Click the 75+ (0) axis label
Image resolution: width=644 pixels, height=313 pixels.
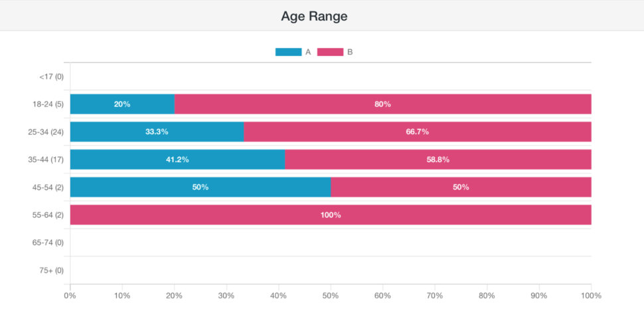pos(51,270)
